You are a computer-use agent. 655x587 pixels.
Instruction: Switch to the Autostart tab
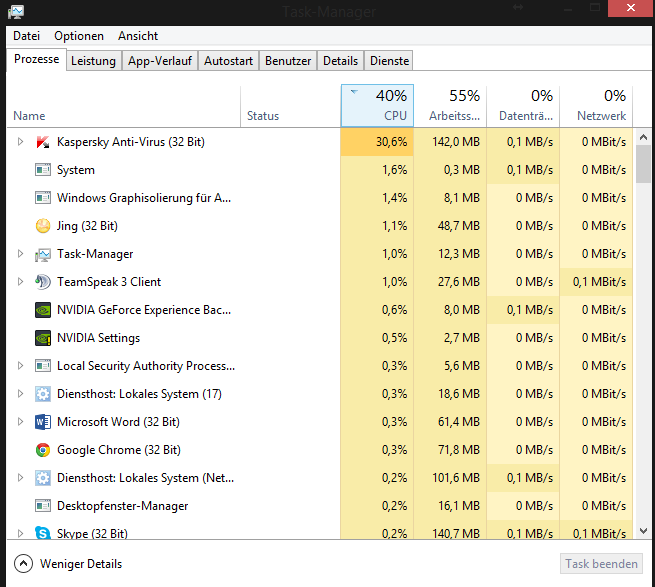[x=228, y=61]
